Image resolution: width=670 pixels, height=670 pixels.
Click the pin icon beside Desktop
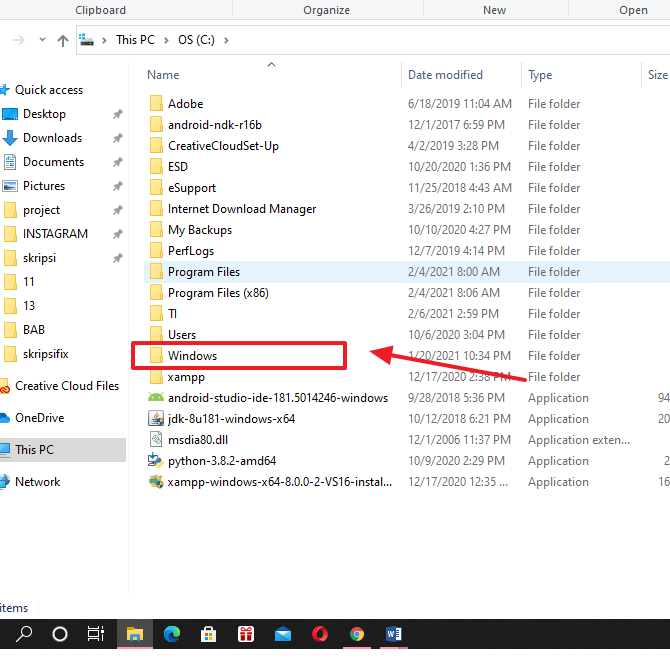pos(118,114)
